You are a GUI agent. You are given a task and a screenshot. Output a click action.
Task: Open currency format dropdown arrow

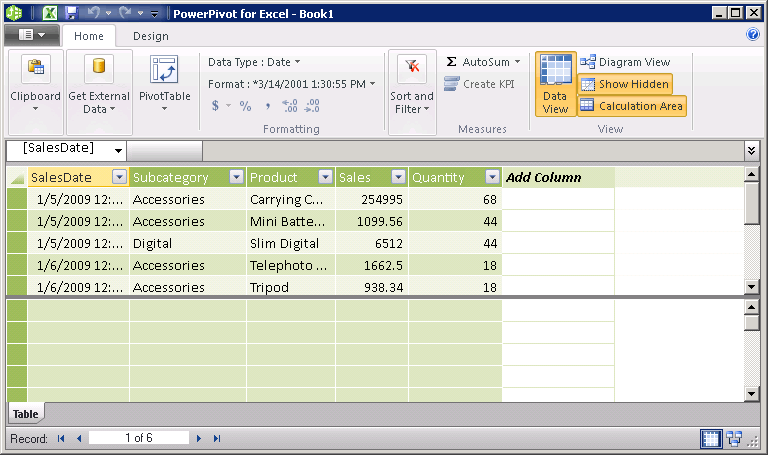pos(228,105)
